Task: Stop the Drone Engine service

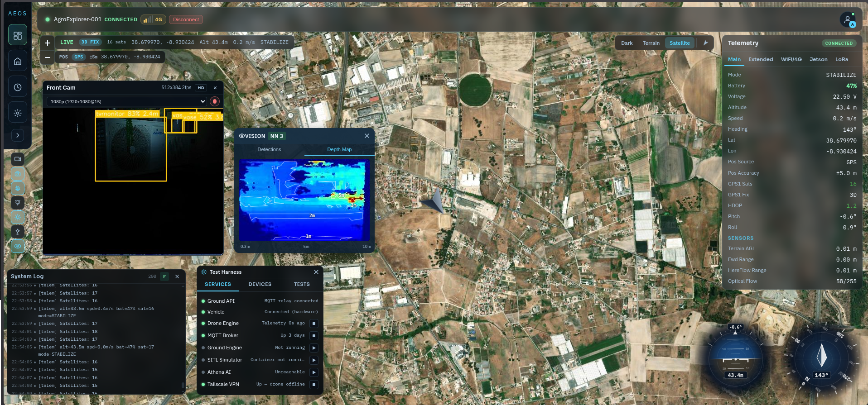Action: click(x=314, y=324)
